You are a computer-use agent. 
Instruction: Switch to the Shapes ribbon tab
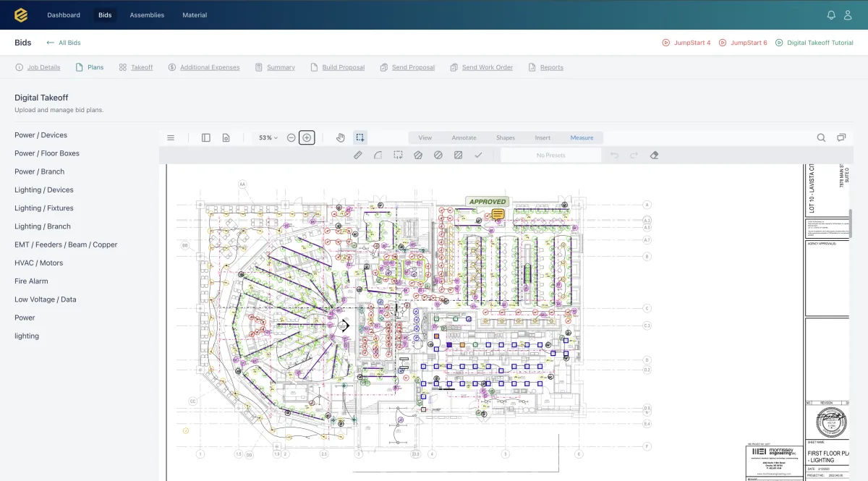(506, 137)
